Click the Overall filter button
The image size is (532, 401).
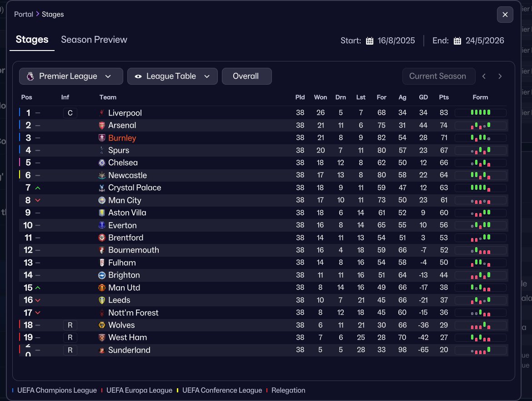click(x=246, y=76)
